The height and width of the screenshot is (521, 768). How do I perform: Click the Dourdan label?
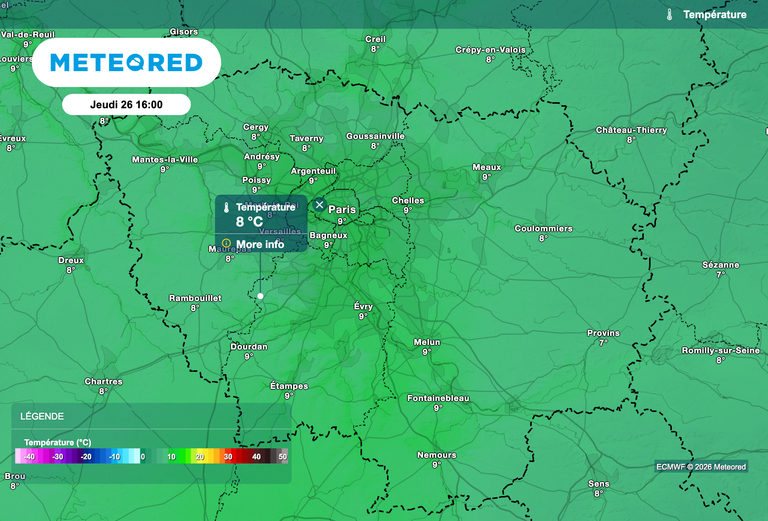[249, 346]
